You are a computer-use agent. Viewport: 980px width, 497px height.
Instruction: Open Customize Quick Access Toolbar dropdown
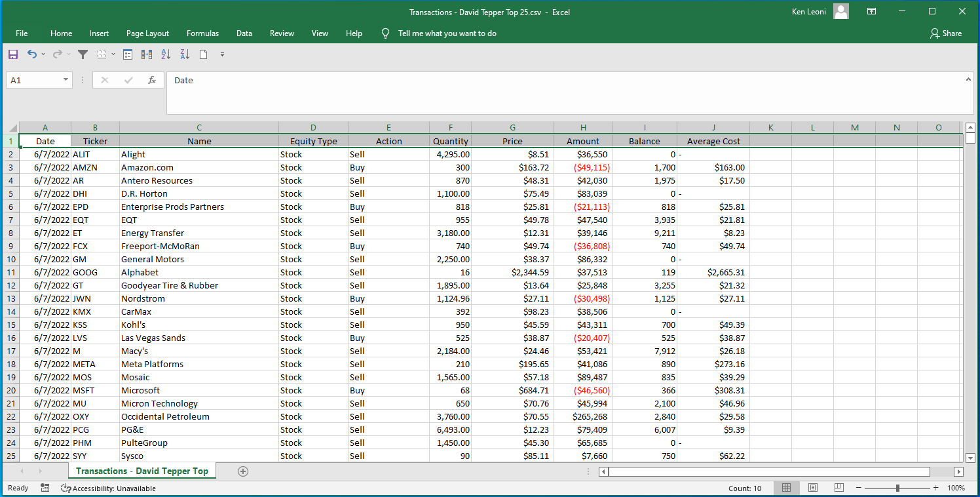point(222,54)
